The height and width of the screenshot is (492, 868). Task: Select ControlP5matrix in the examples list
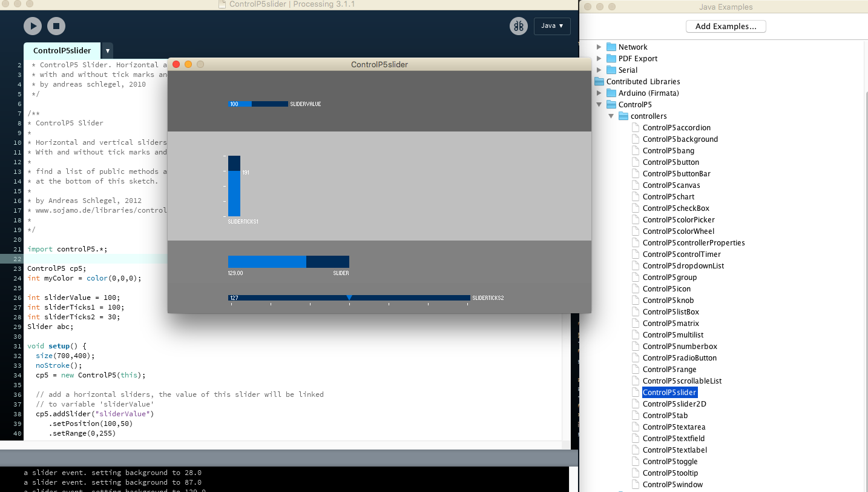click(x=671, y=323)
